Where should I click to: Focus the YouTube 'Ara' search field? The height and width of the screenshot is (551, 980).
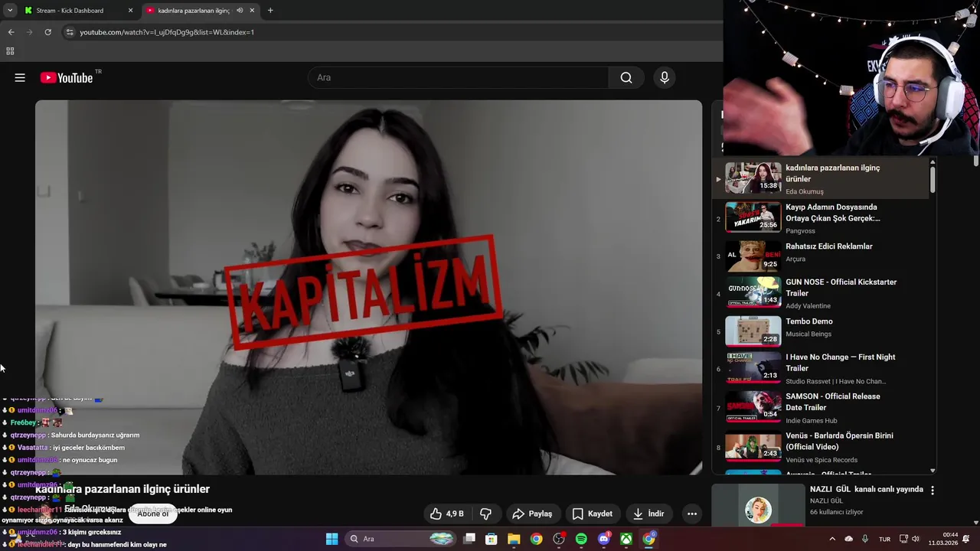click(458, 77)
